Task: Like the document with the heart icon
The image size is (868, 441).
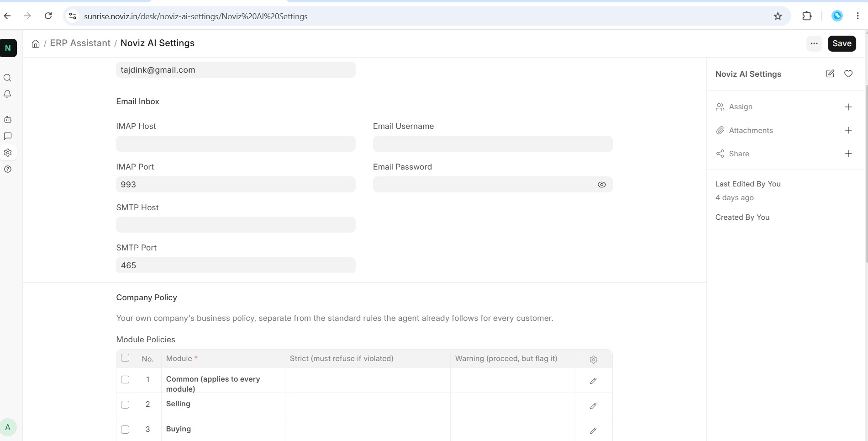Action: [848, 74]
